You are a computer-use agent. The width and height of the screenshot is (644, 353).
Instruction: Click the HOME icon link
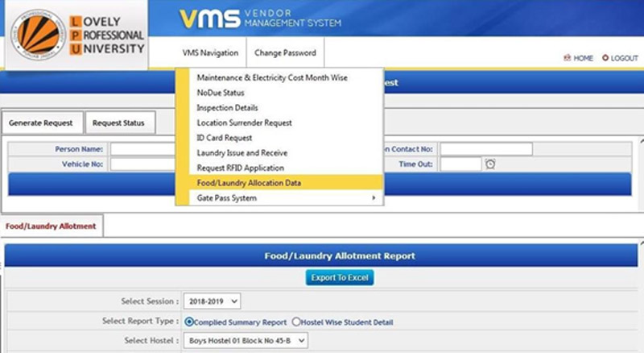tap(578, 59)
